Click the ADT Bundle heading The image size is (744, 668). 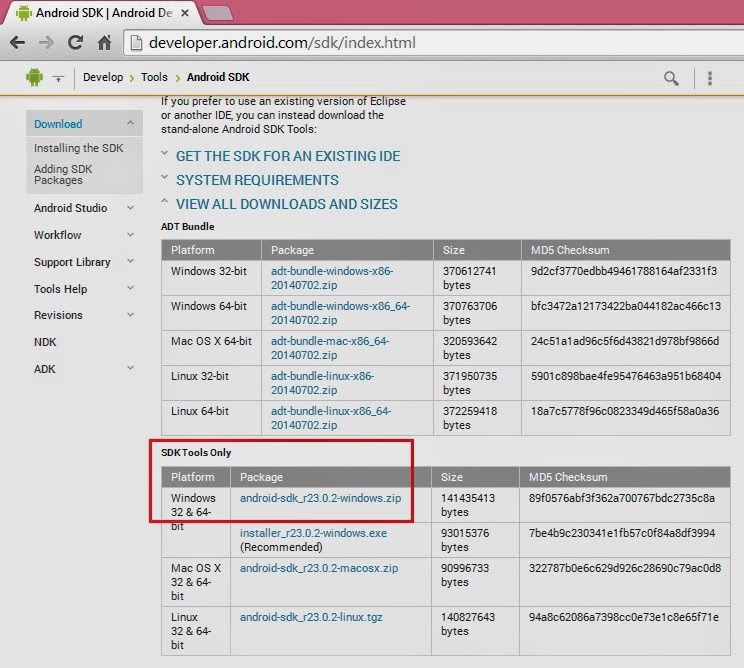[187, 227]
